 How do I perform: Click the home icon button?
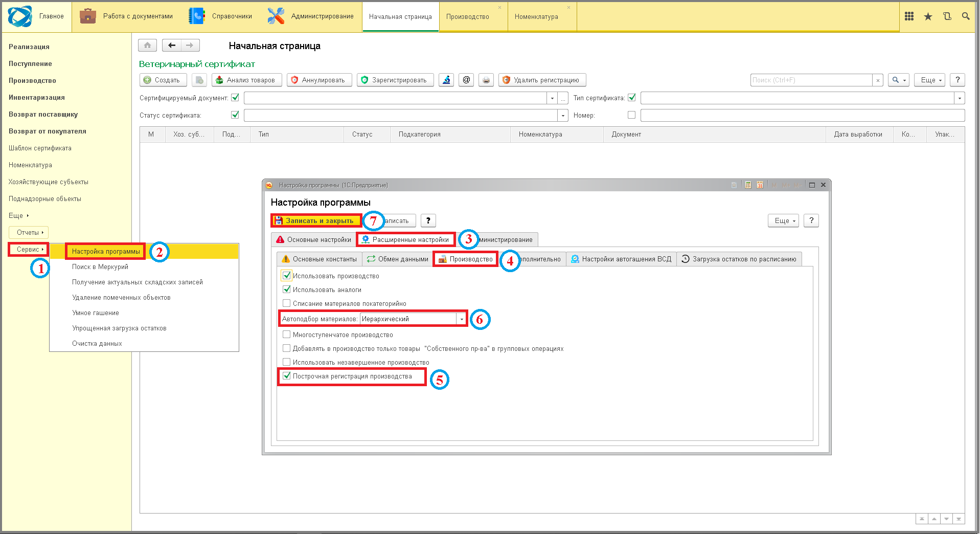tap(147, 46)
